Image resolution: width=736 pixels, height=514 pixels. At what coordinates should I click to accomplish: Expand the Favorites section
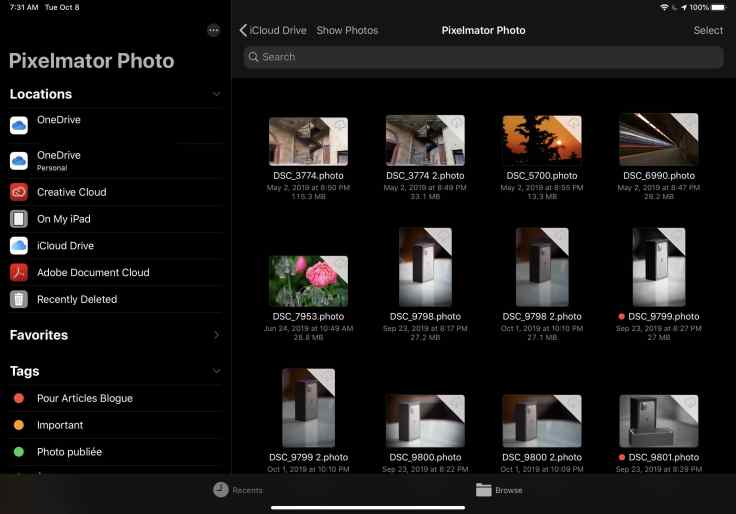click(216, 335)
